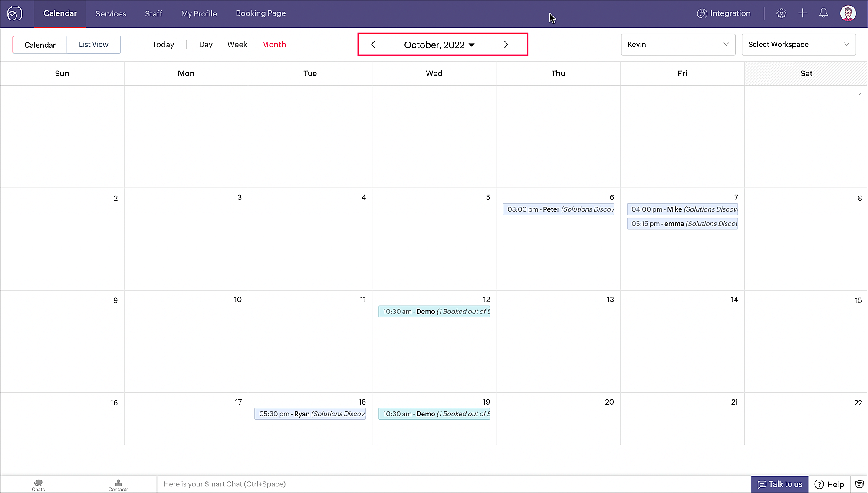Open the notifications bell icon
This screenshot has height=493, width=868.
[x=823, y=13]
